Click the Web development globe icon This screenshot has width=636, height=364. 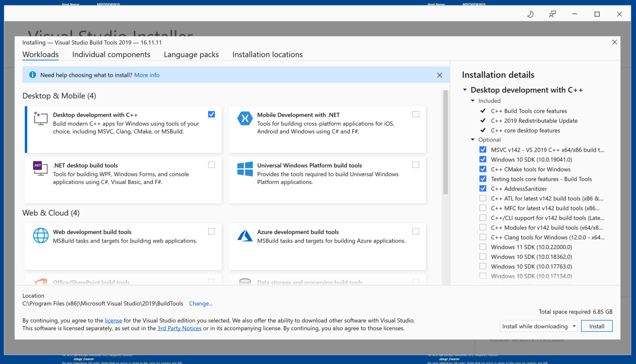(x=40, y=235)
